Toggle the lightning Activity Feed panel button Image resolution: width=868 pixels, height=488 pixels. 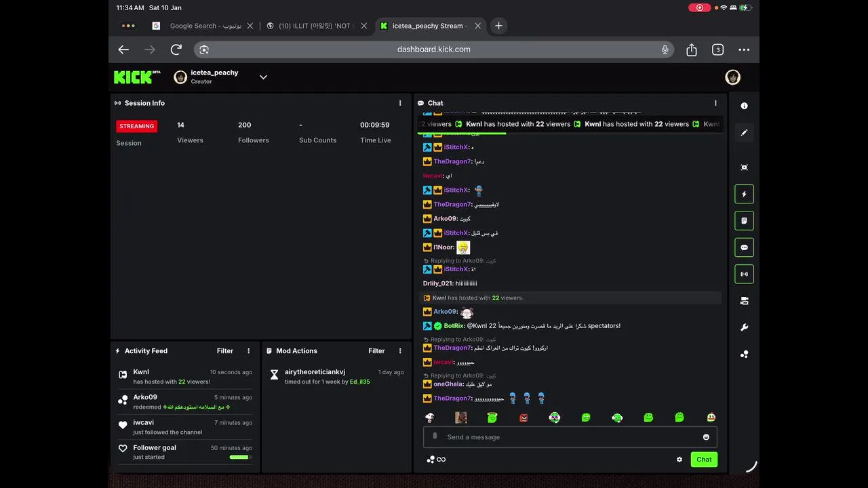coord(744,194)
